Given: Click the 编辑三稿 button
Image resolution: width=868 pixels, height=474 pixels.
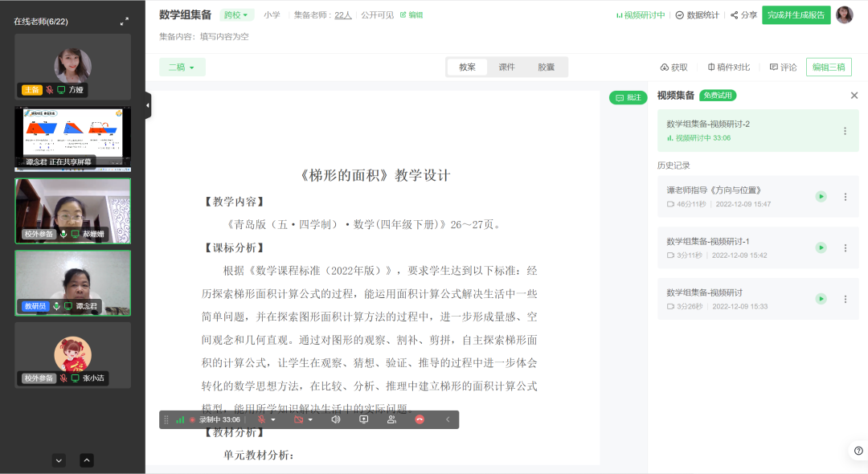Looking at the screenshot, I should click(828, 67).
